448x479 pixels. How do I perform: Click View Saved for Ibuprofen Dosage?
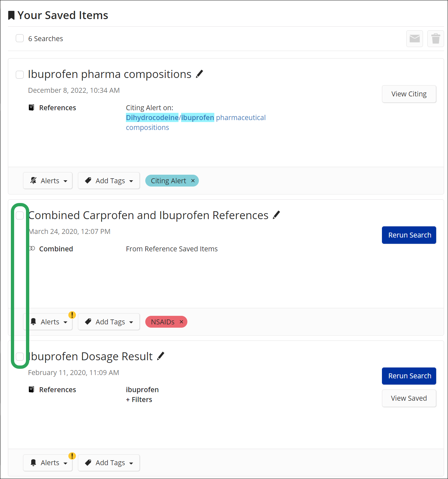pos(409,398)
